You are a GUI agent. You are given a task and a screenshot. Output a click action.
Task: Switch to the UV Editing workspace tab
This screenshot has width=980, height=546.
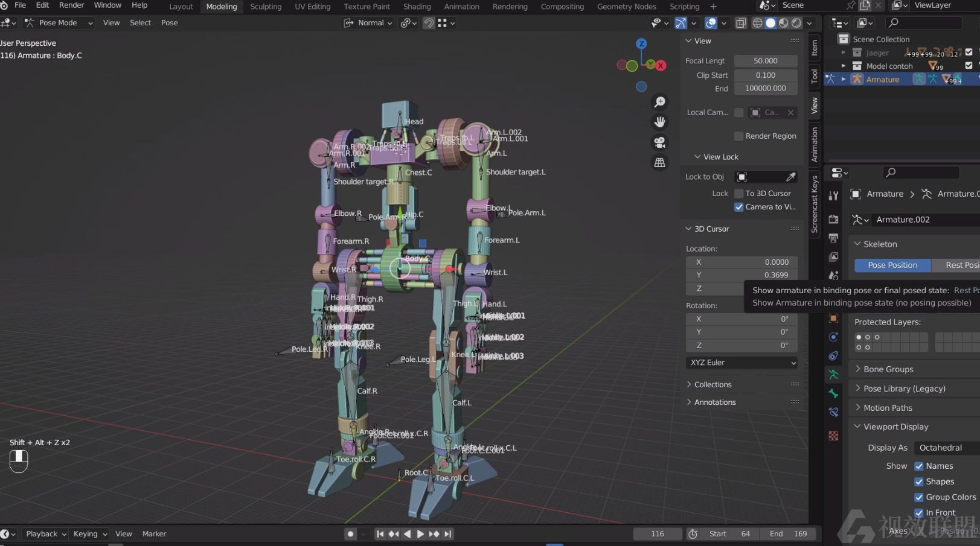[312, 7]
